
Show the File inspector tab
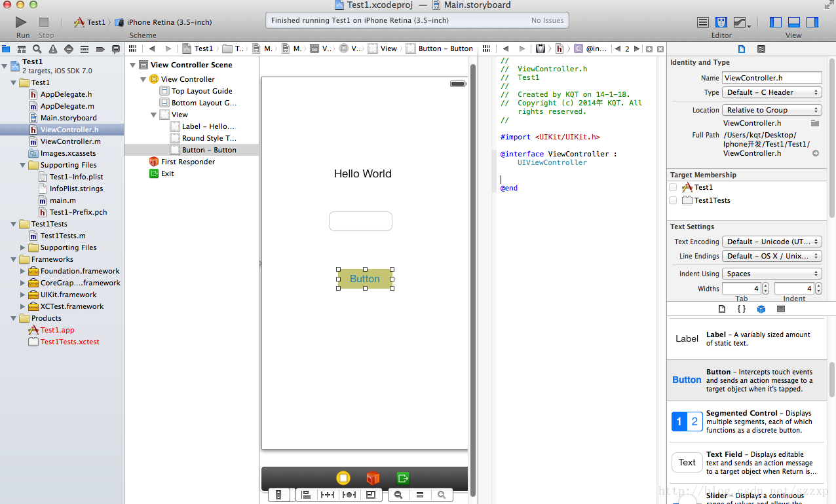742,49
